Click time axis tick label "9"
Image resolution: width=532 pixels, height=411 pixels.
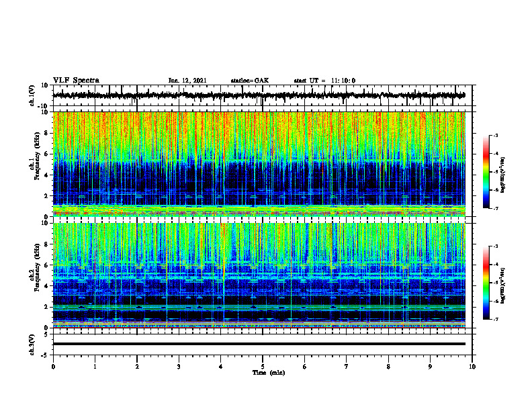coord(430,367)
